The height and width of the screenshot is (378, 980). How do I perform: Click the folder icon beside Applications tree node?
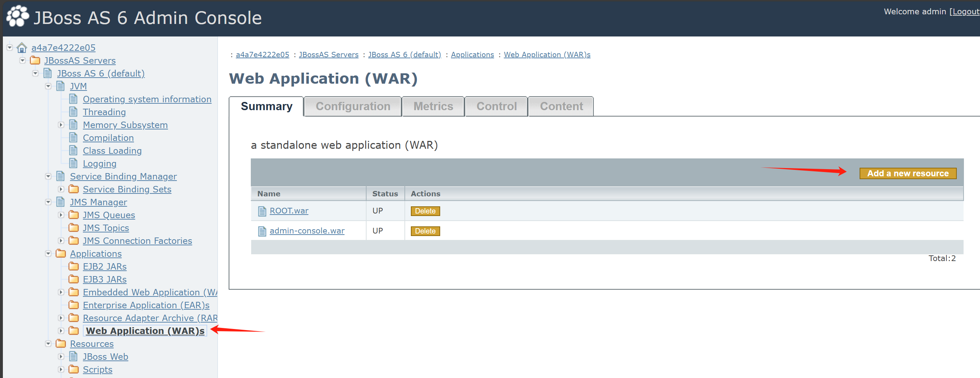[60, 254]
